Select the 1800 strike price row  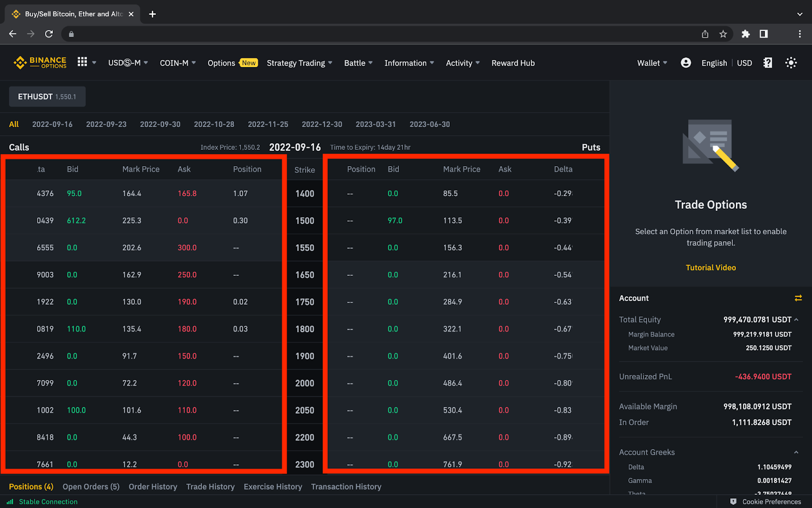click(x=304, y=329)
